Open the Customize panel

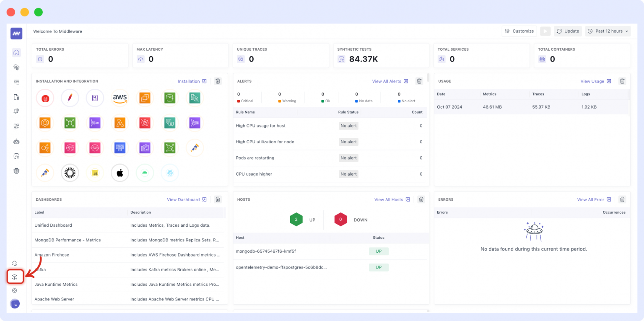click(x=519, y=31)
